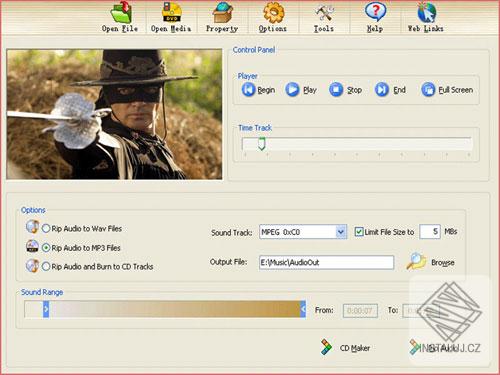Open the Property box icon

(x=222, y=12)
